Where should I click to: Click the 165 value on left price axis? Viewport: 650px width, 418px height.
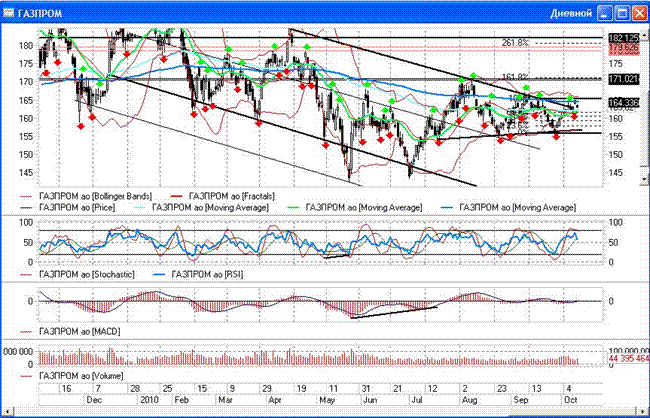pos(28,100)
